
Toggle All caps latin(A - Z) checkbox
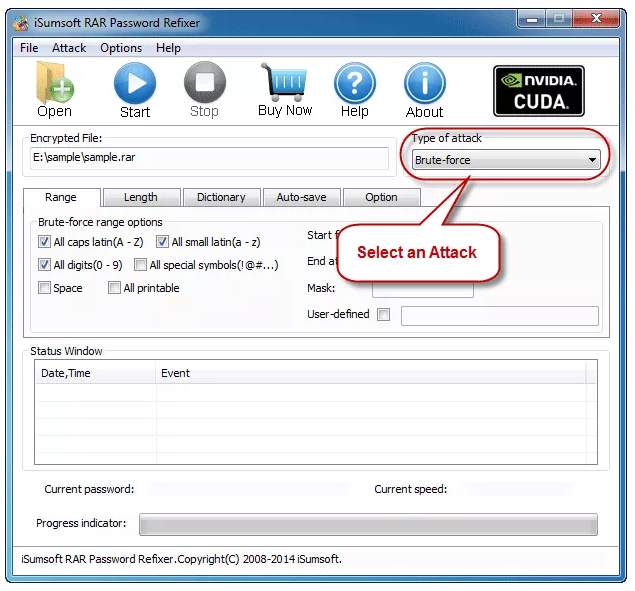[44, 242]
